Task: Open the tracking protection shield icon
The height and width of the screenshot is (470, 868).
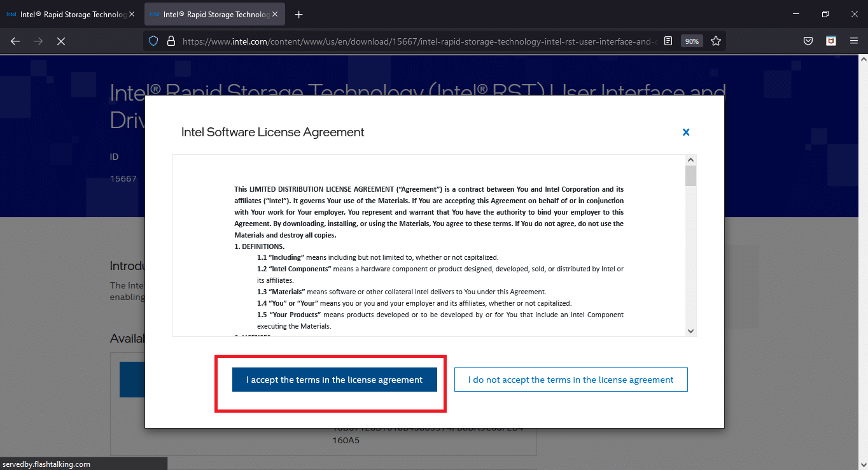Action: pyautogui.click(x=153, y=41)
